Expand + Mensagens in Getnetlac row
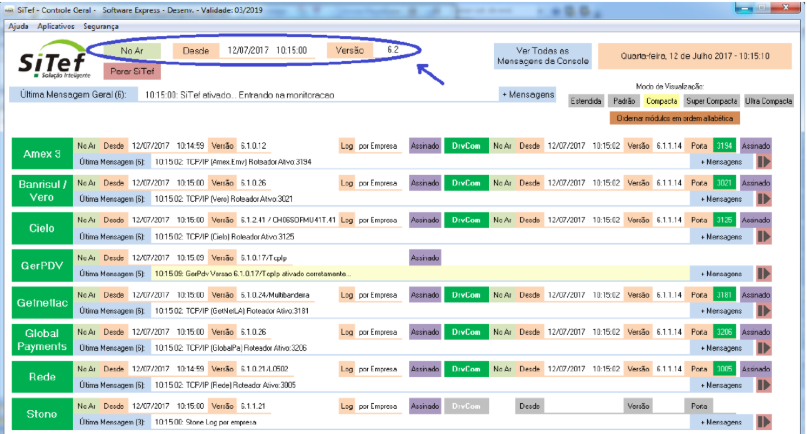 722,310
